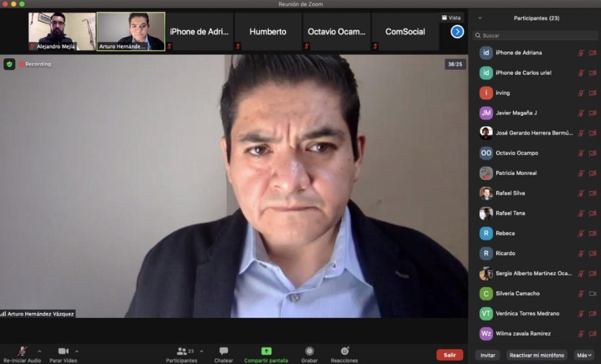
Task: Click the Compartir pantalla share icon
Action: (266, 351)
